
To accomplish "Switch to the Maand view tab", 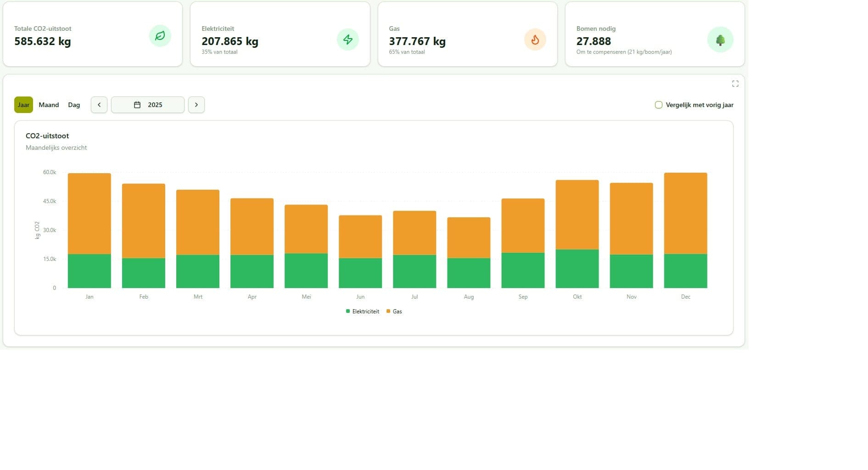I will (49, 105).
